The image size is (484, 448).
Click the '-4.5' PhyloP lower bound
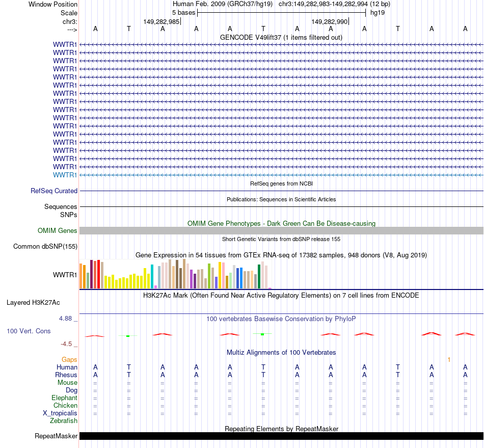click(66, 344)
